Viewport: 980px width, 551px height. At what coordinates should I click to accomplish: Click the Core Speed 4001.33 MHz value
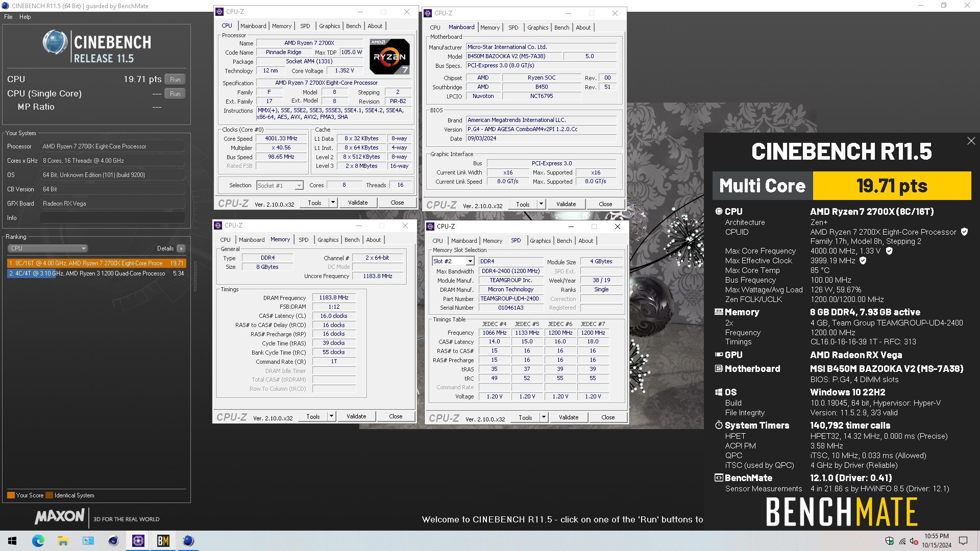[281, 138]
